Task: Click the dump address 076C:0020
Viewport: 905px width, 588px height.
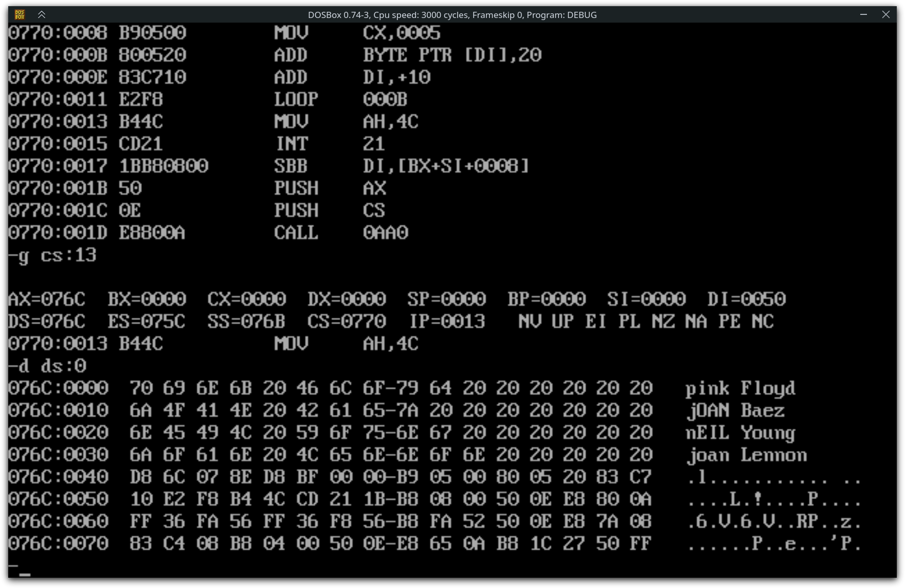Action: tap(58, 432)
